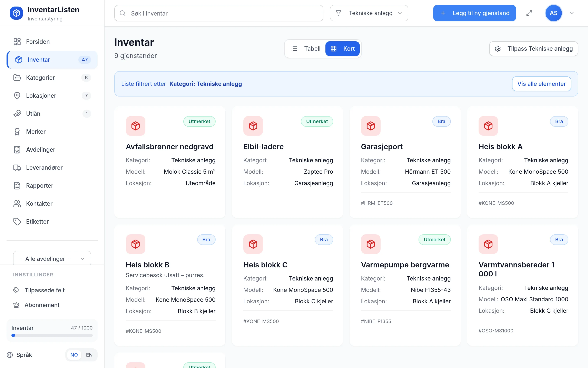This screenshot has height=368, width=588.
Task: Click the #HRM-ET500- tag text
Action: (x=378, y=203)
